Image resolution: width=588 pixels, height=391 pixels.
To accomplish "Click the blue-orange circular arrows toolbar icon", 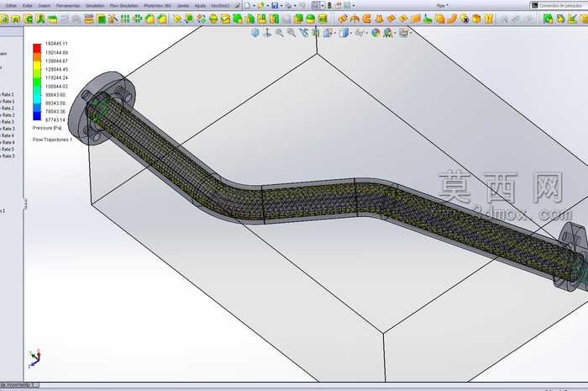I will pyautogui.click(x=201, y=18).
